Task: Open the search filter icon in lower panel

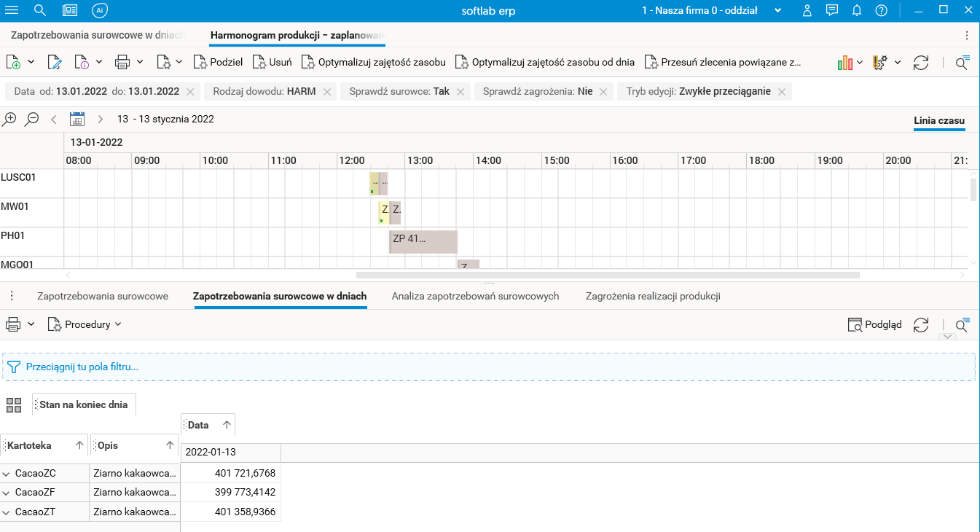Action: tap(962, 325)
